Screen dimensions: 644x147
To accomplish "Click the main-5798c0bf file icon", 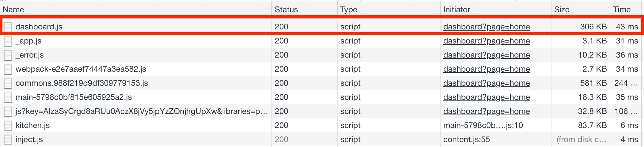I will click(8, 97).
